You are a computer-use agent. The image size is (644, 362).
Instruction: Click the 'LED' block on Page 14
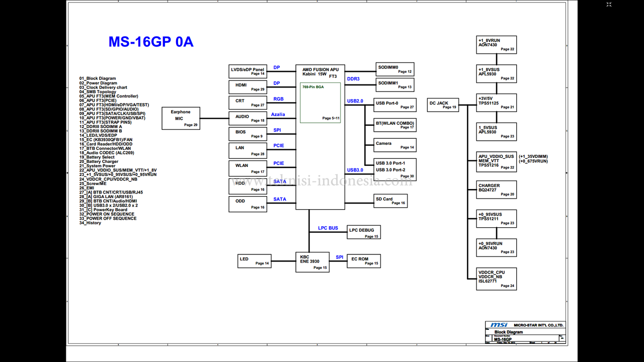click(255, 261)
